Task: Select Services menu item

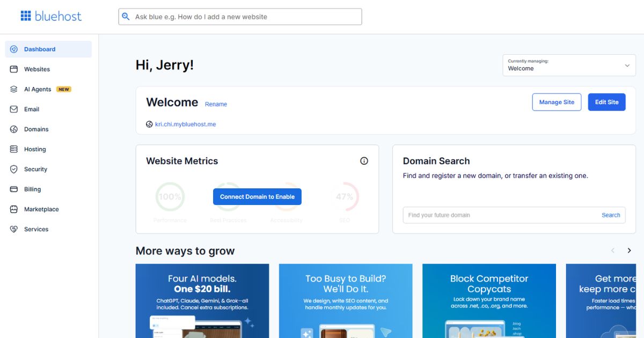Action: pyautogui.click(x=48, y=229)
